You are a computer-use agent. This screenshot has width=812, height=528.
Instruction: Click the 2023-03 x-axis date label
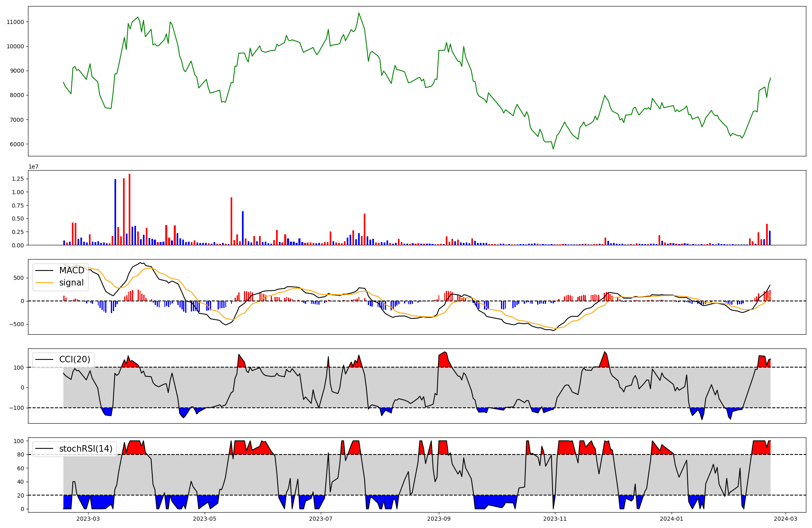point(88,519)
